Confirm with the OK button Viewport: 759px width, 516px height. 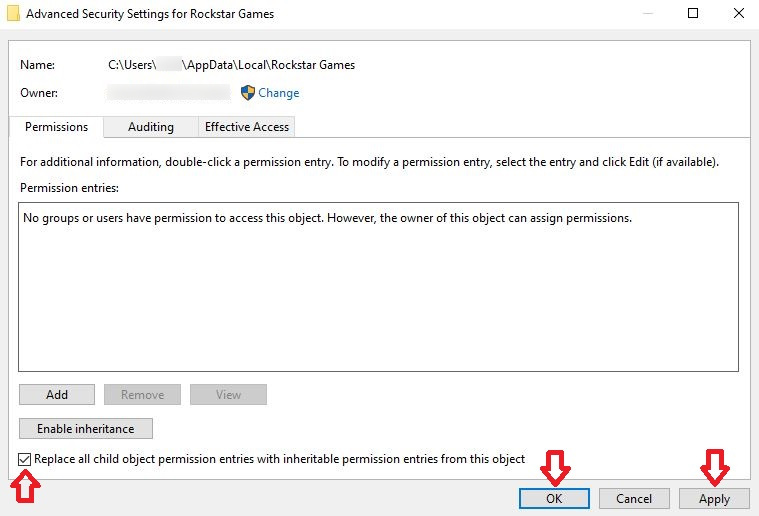(554, 499)
